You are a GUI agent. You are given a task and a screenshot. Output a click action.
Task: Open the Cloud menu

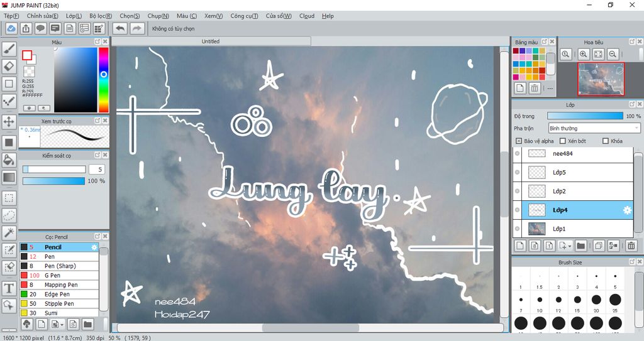pyautogui.click(x=307, y=16)
